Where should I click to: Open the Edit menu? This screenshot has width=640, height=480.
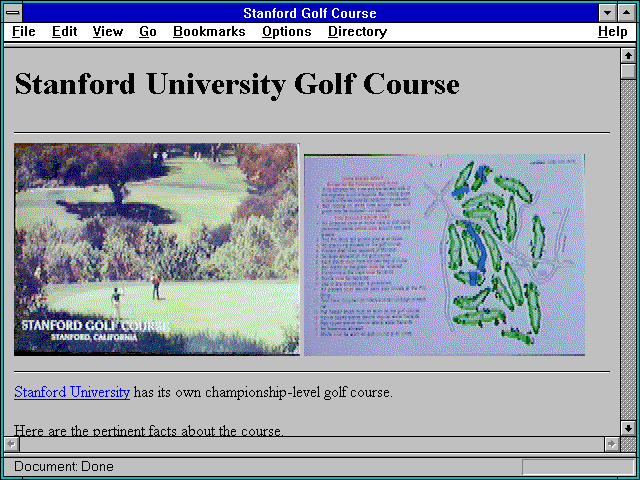[64, 32]
